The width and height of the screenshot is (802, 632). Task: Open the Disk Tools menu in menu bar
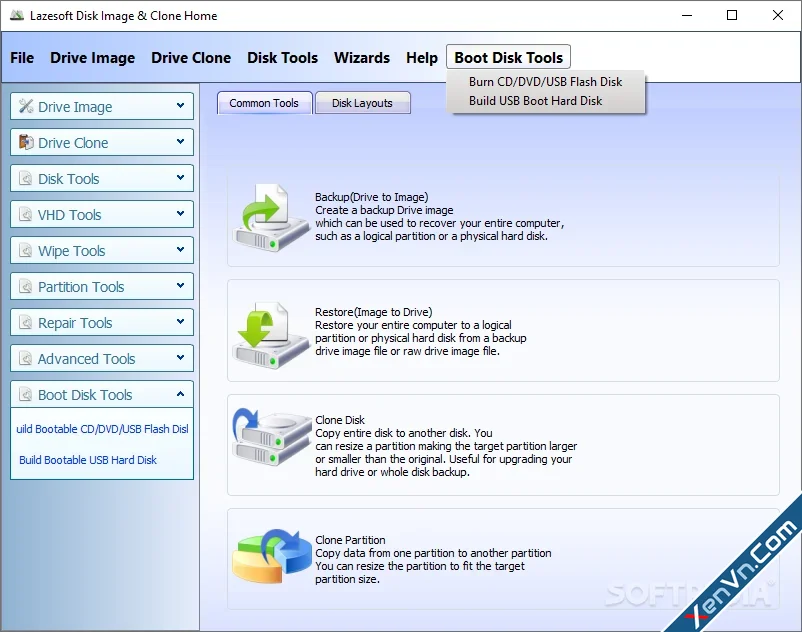(282, 58)
